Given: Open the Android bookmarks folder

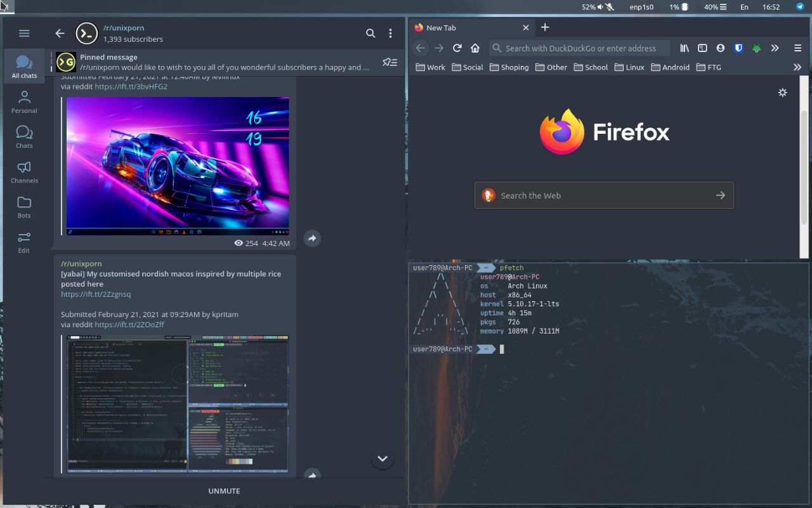Looking at the screenshot, I should [x=670, y=67].
